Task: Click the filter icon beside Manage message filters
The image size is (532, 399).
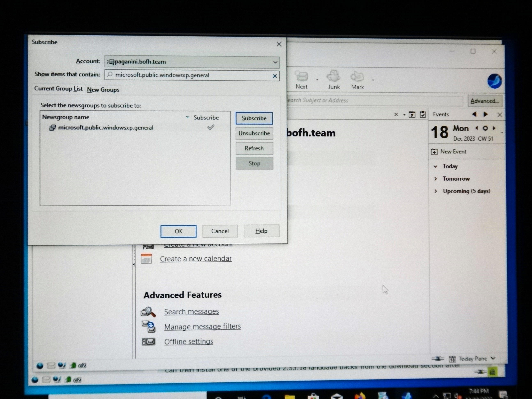Action: click(x=148, y=327)
